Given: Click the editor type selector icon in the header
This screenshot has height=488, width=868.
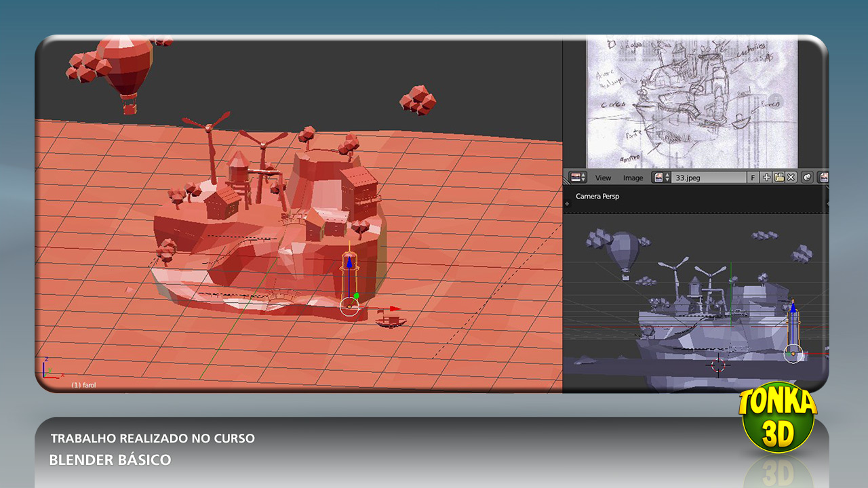Looking at the screenshot, I should click(x=574, y=178).
